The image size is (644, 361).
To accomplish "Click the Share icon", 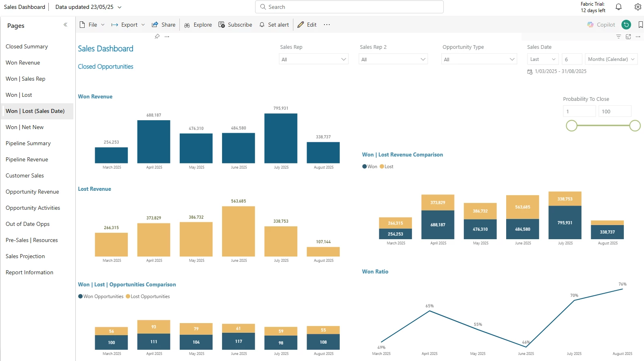I will coord(155,25).
